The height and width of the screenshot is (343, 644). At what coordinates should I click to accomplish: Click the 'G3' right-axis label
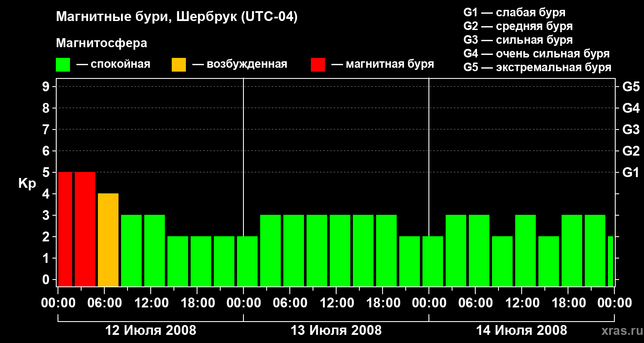(x=631, y=129)
